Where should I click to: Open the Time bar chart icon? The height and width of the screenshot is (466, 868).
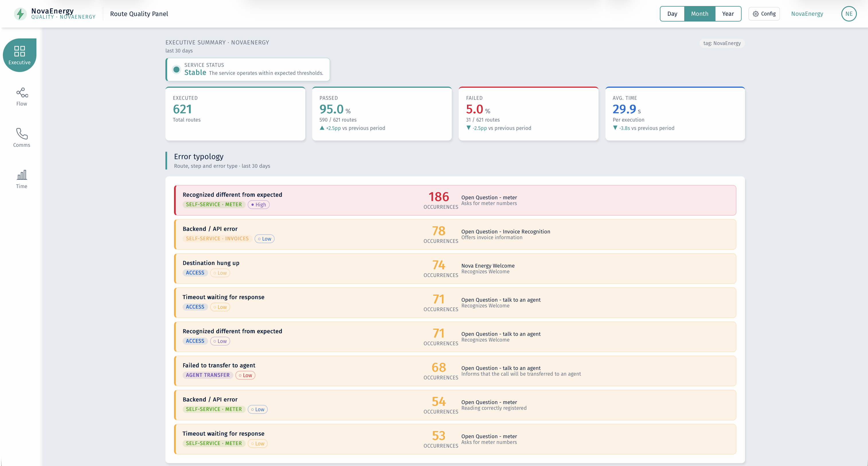tap(22, 175)
